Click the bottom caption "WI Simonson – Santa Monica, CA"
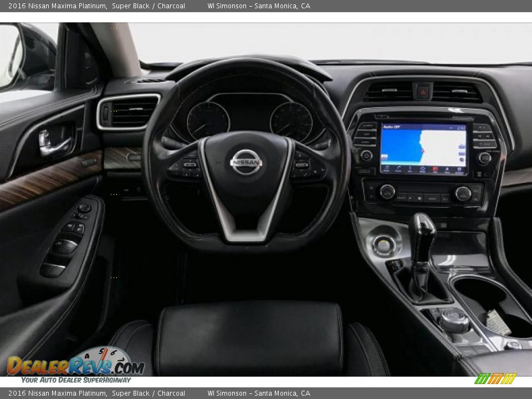This screenshot has width=532, height=399. (259, 393)
